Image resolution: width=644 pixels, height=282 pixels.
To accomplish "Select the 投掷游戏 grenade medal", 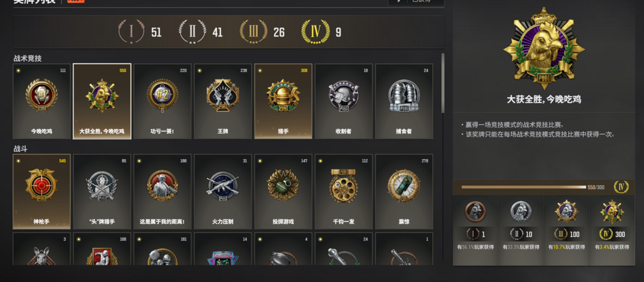I will [283, 192].
